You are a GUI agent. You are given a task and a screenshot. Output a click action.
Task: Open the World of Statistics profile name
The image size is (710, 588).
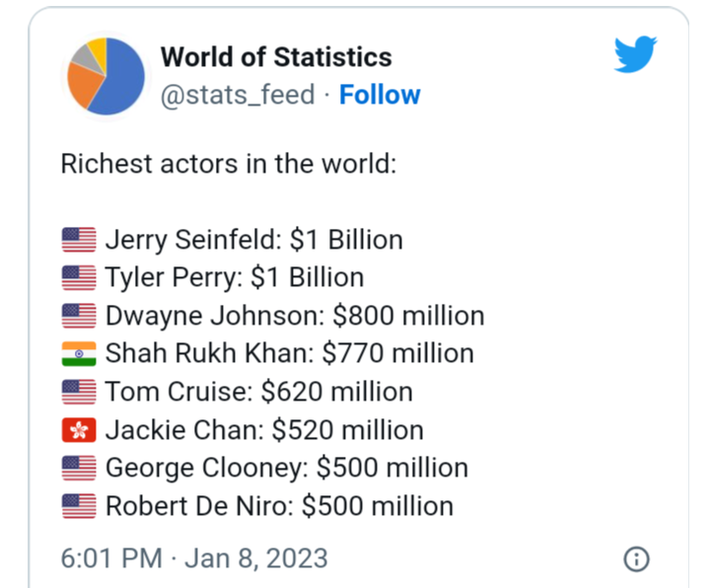click(x=276, y=57)
